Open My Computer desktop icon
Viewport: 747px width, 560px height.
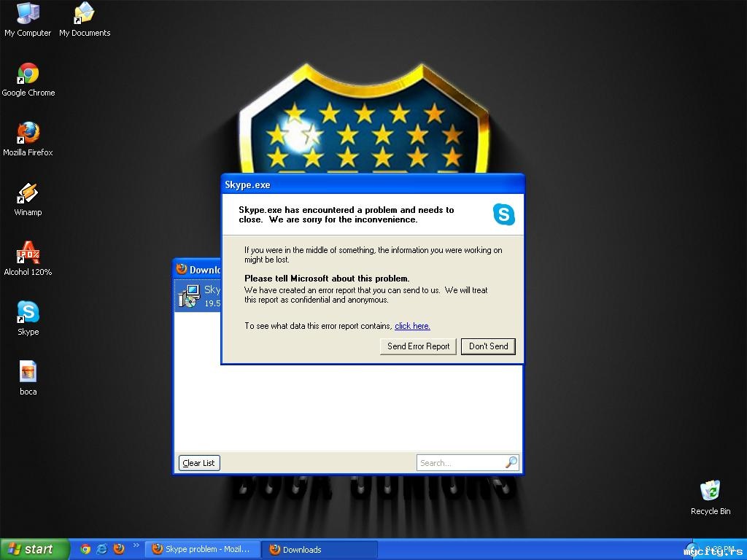(28, 20)
